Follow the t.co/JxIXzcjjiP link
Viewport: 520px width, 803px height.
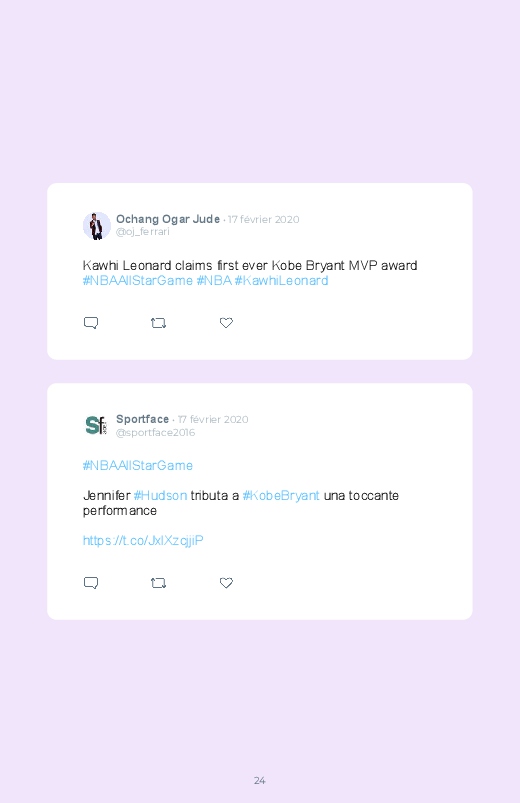pos(143,541)
